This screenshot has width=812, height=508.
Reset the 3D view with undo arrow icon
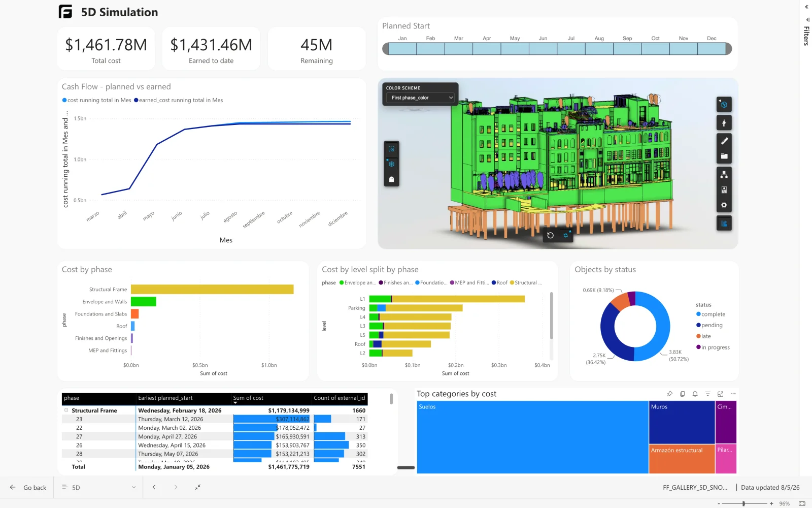(550, 235)
